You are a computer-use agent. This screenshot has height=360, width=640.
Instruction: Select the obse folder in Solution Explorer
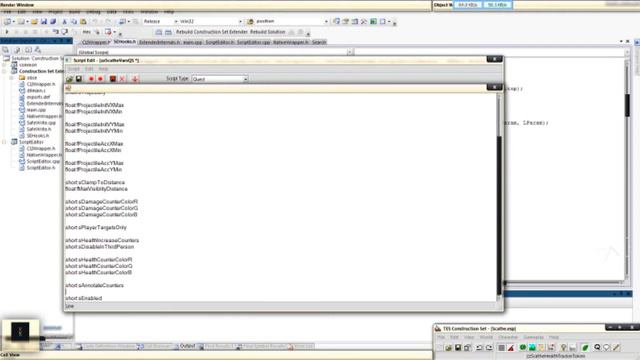coord(32,78)
